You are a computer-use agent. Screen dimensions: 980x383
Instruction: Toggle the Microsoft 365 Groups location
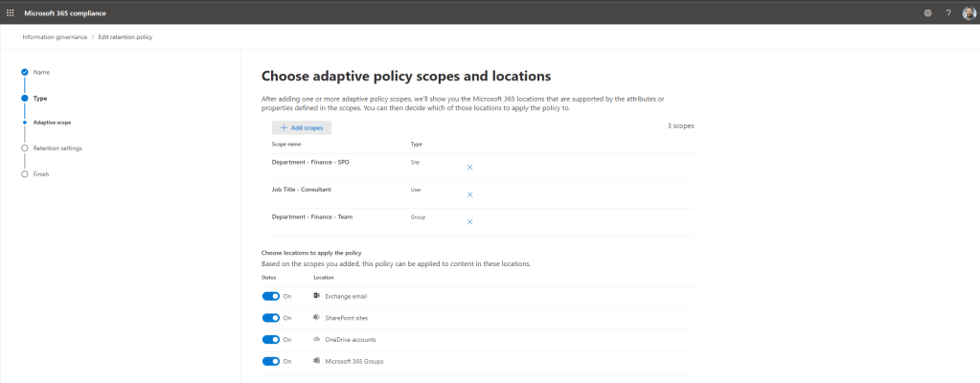tap(271, 361)
